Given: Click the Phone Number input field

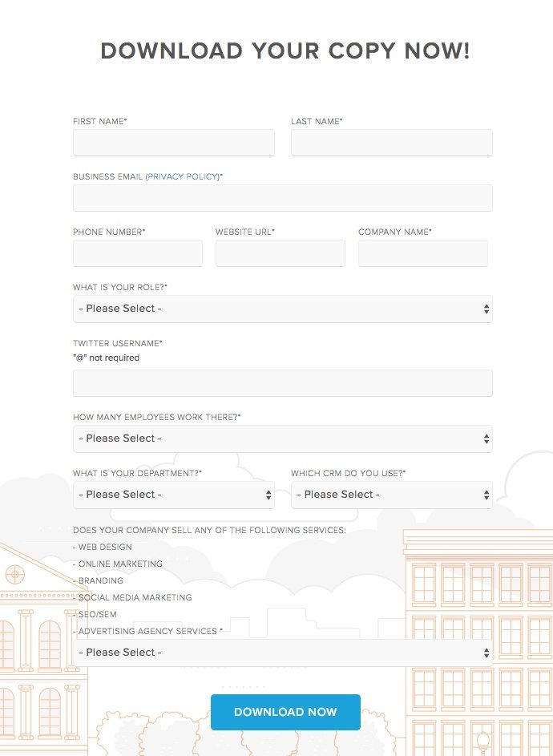Looking at the screenshot, I should point(137,253).
